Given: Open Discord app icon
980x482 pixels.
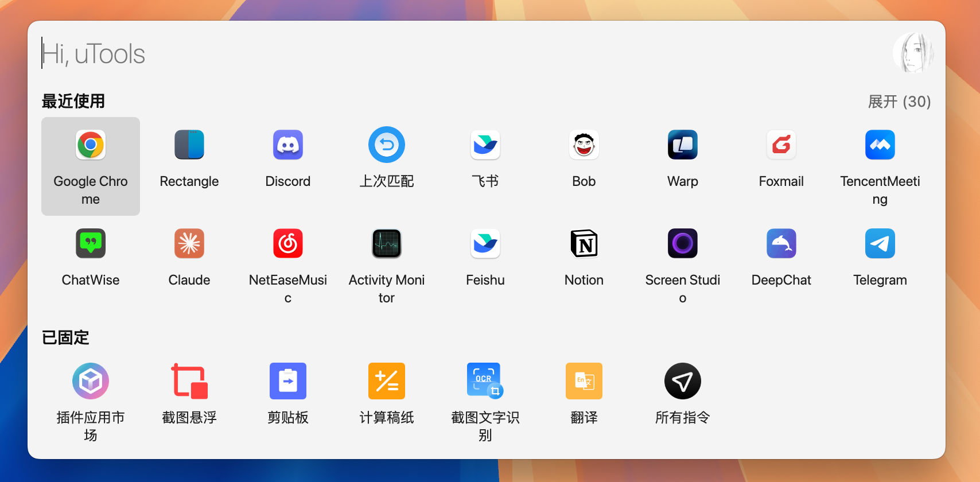Looking at the screenshot, I should coord(288,145).
